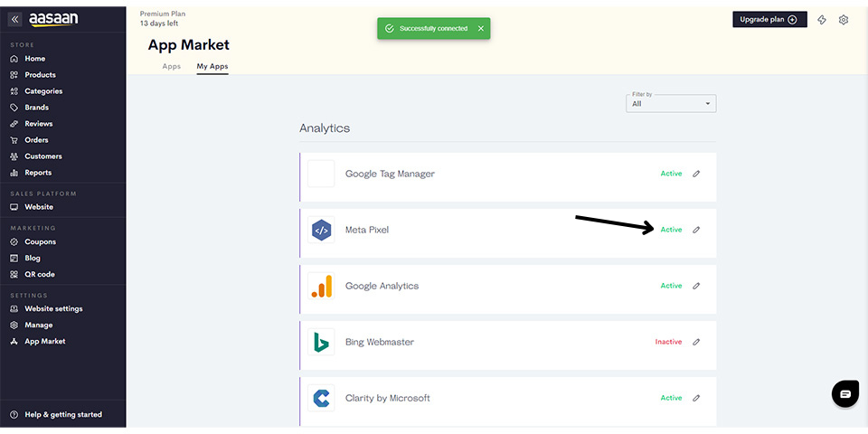Click Active status of Google Tag Manager
This screenshot has width=868, height=434.
[671, 174]
